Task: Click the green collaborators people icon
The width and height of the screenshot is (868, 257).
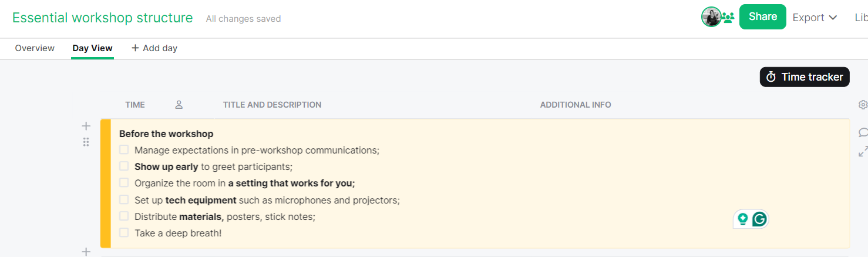Action: (728, 18)
